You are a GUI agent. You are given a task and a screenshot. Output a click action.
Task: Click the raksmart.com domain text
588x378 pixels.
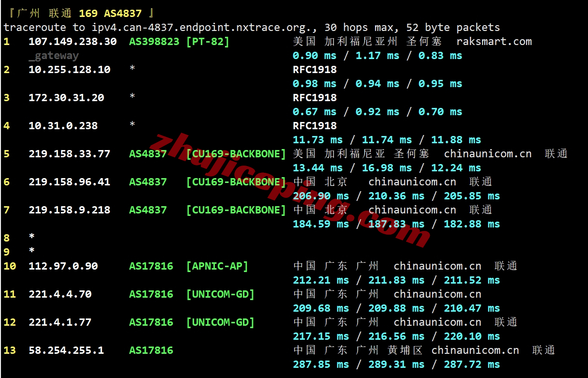[494, 42]
